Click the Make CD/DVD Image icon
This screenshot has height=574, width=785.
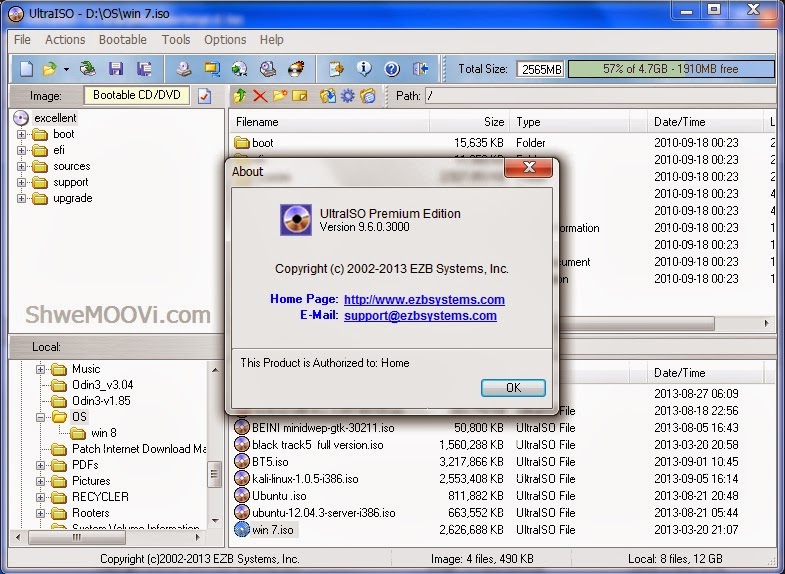[184, 69]
